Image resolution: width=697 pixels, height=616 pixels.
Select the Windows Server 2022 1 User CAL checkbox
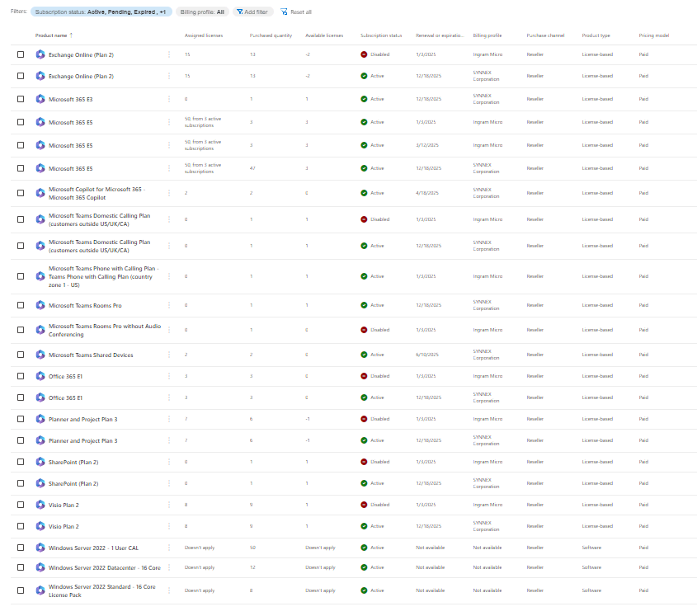click(x=21, y=548)
